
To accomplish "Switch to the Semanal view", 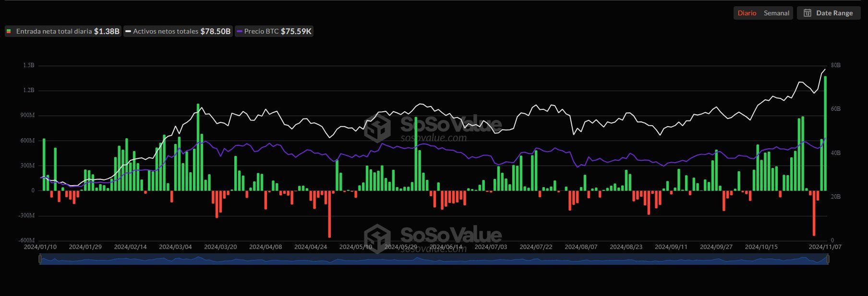I will coord(776,13).
